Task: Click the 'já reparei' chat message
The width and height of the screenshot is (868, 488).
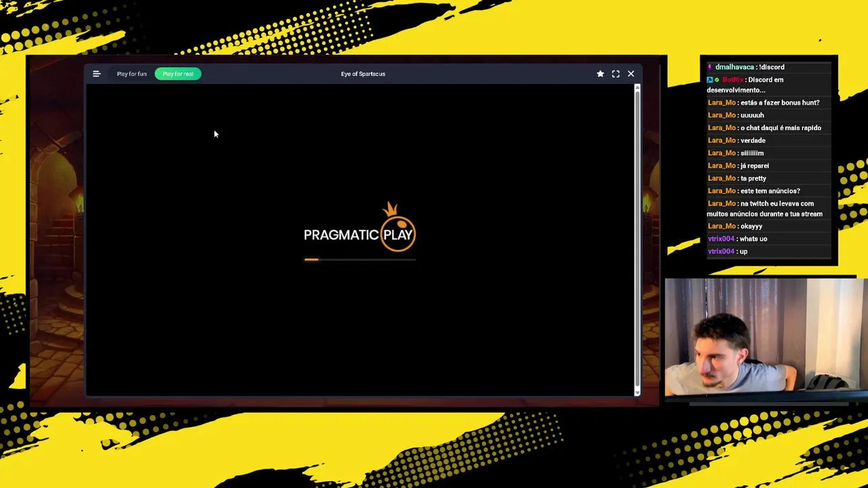Action: point(755,165)
